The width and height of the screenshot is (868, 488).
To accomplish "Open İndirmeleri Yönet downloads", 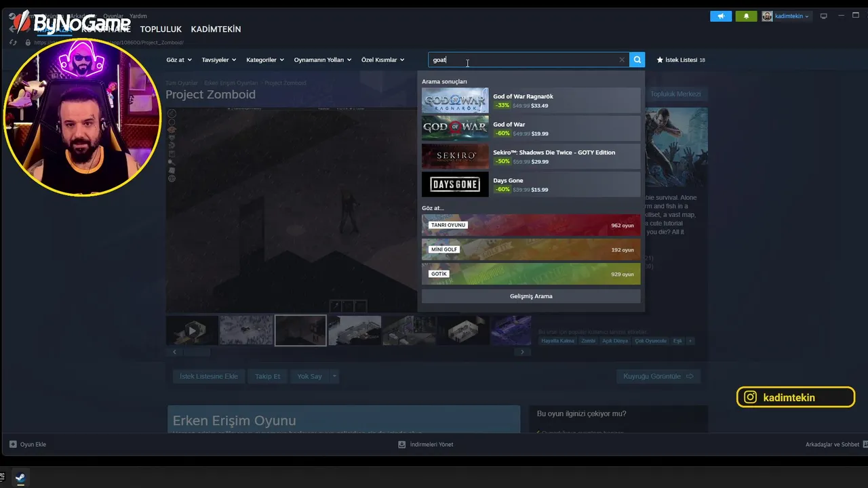I will click(x=426, y=445).
